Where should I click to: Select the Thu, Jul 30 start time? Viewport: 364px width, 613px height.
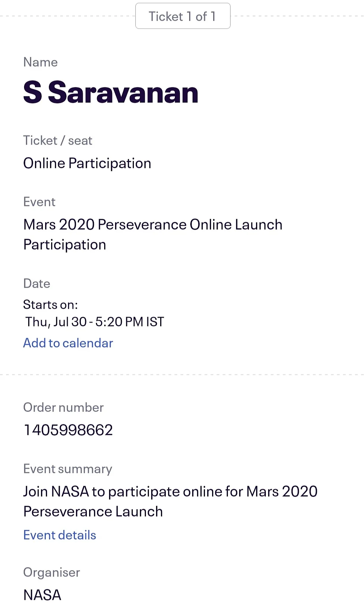point(94,322)
